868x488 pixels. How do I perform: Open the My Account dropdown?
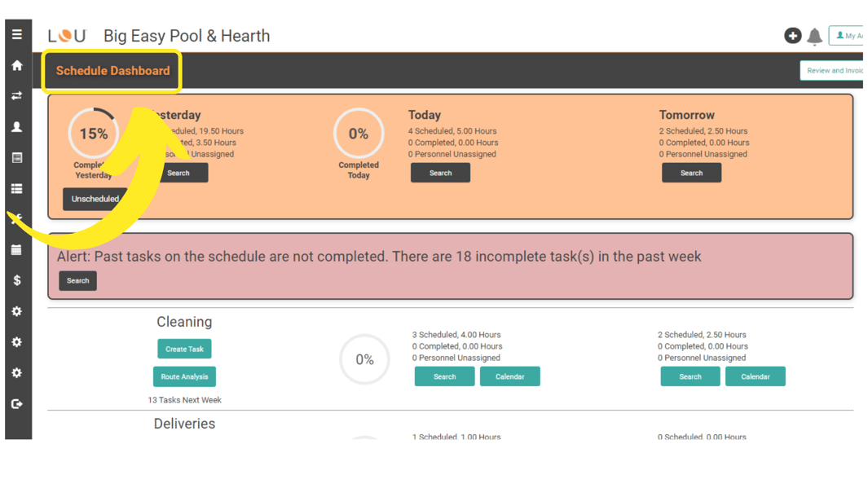847,35
